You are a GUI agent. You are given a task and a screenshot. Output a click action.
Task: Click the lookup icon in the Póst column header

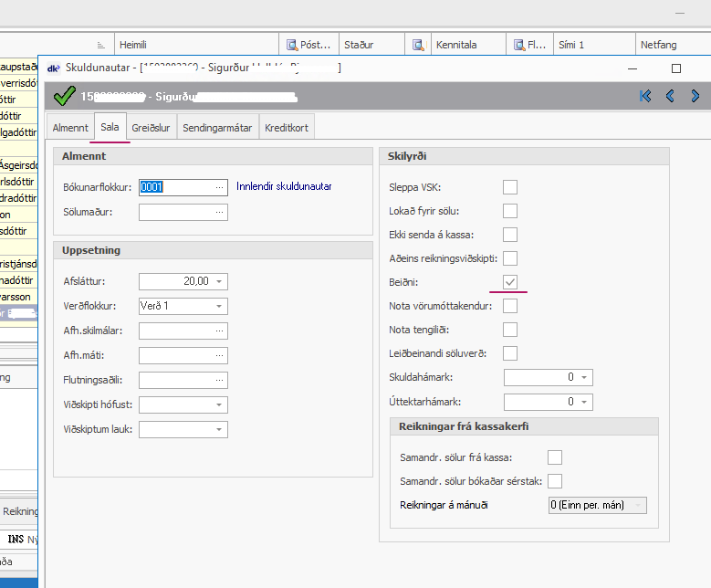292,44
